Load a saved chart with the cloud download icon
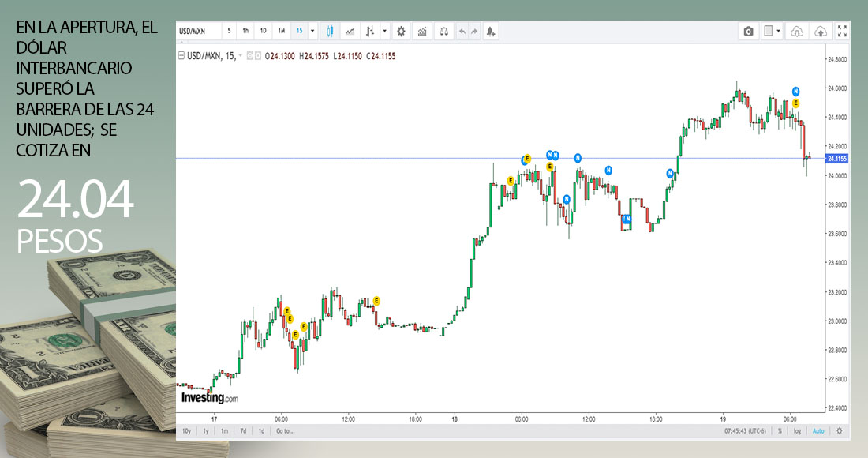 point(796,32)
